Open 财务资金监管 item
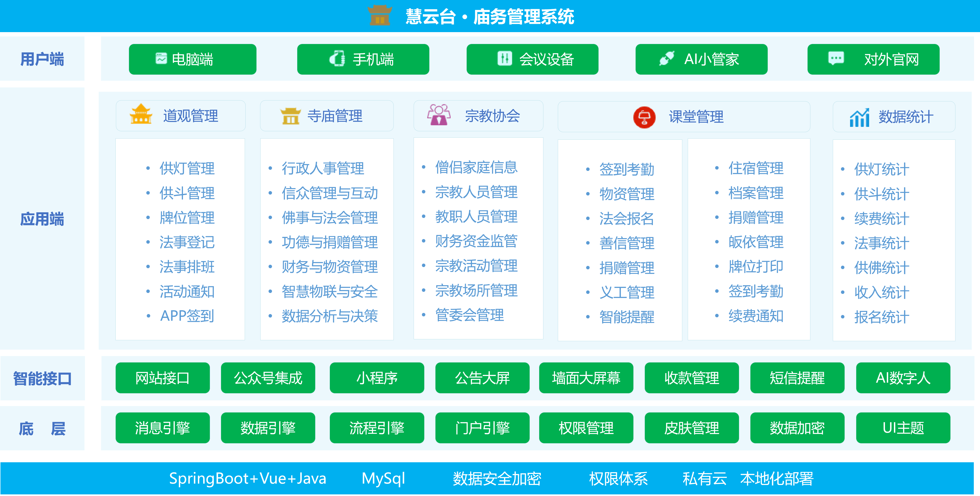980x496 pixels. (476, 241)
